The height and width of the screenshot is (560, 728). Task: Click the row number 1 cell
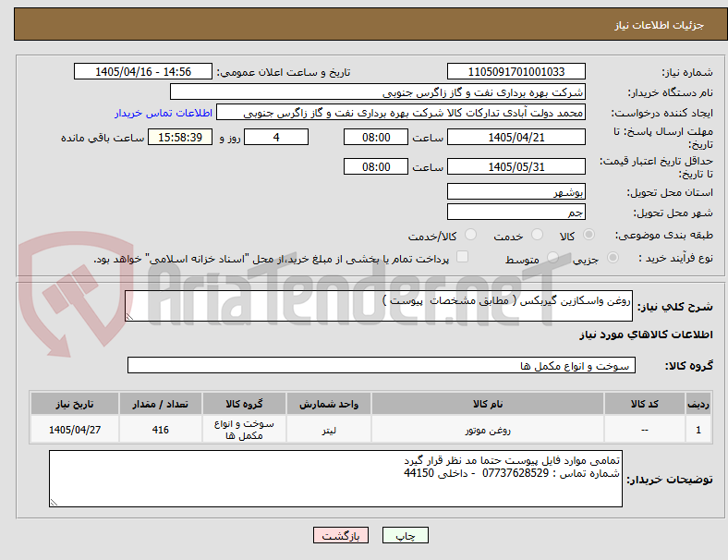coord(698,430)
